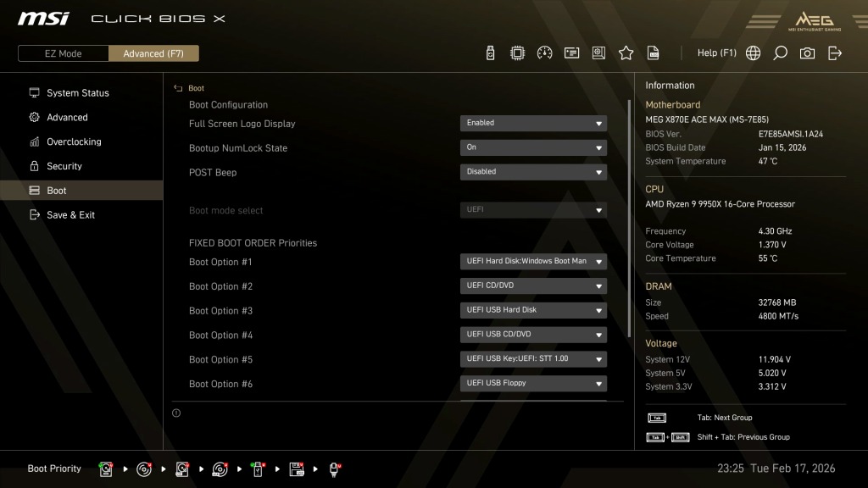Screen dimensions: 868x488
Task: Change language with the globe icon
Action: click(x=753, y=53)
